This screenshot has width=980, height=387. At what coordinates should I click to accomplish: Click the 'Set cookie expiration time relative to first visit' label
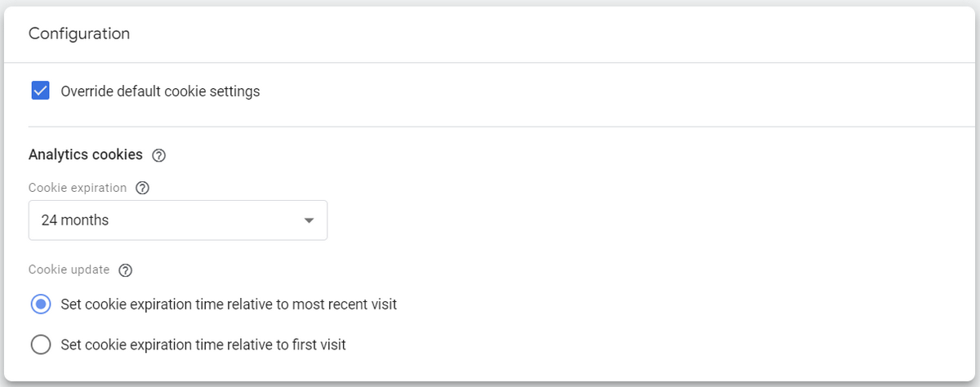click(x=203, y=345)
